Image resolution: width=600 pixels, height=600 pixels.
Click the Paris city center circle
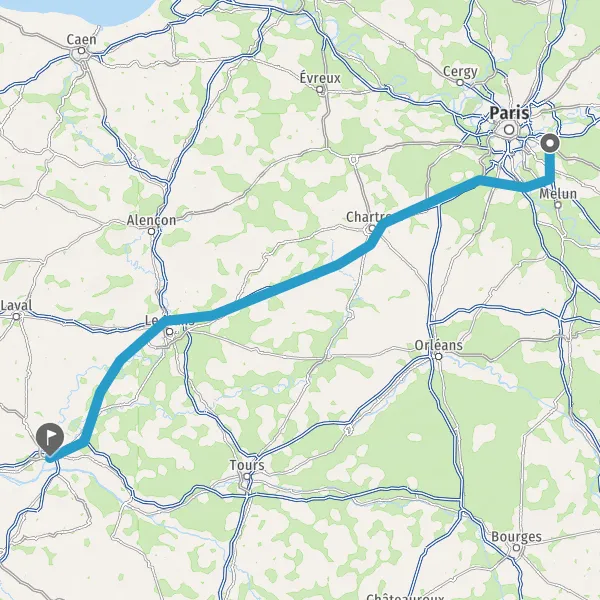[x=509, y=130]
